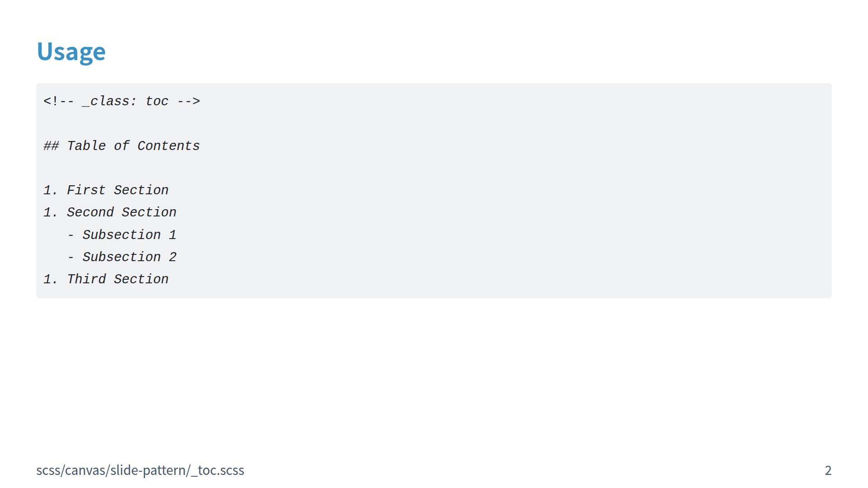Click the closing "-->" comment marker

tap(189, 101)
